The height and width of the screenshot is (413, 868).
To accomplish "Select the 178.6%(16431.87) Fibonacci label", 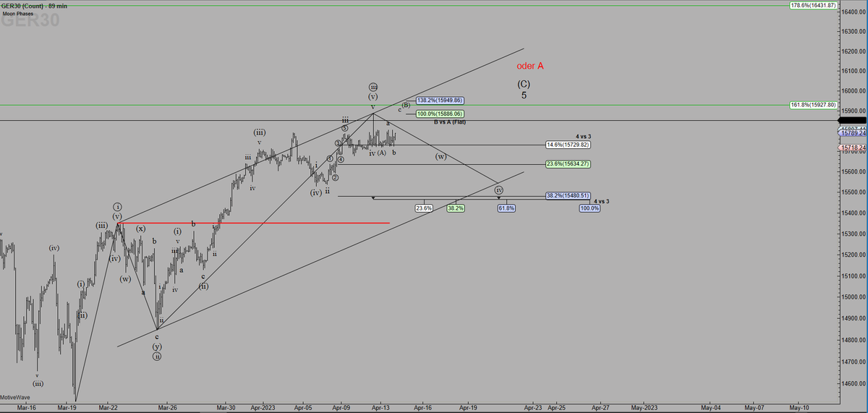I will point(814,6).
